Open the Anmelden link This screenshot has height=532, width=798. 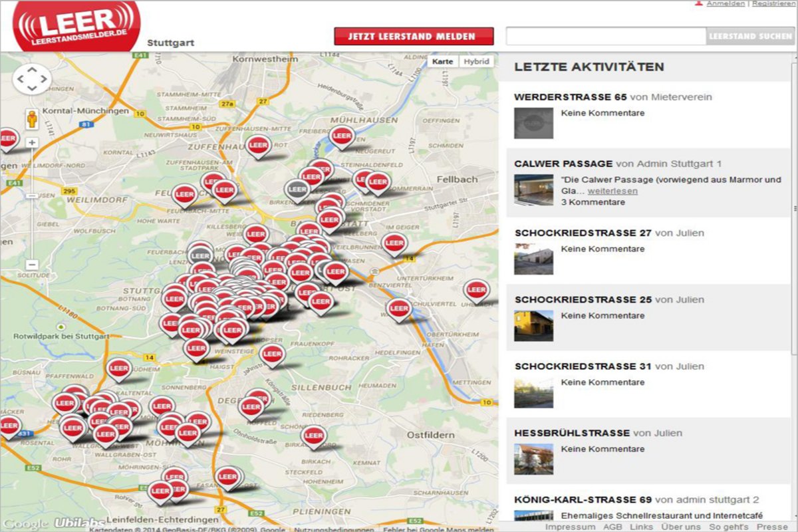(726, 3)
